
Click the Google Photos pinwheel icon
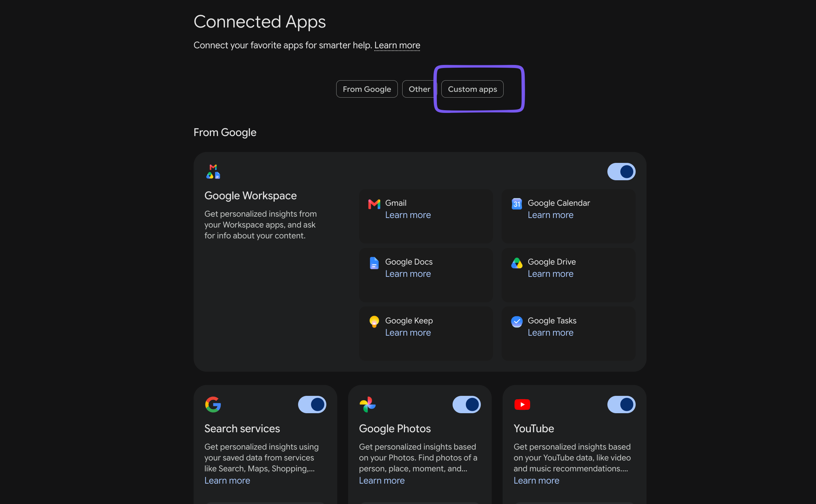tap(368, 404)
